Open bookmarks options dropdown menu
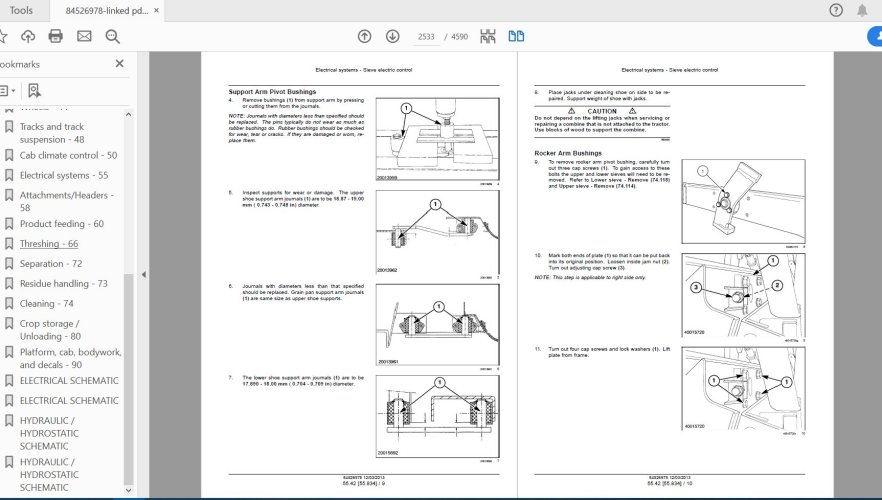 coord(7,91)
